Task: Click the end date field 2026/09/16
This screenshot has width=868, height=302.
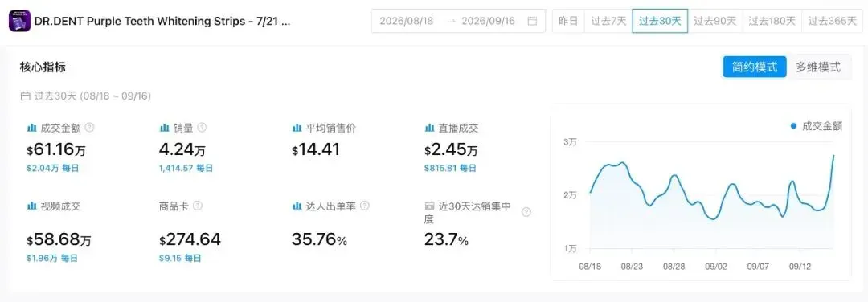Action: 489,21
